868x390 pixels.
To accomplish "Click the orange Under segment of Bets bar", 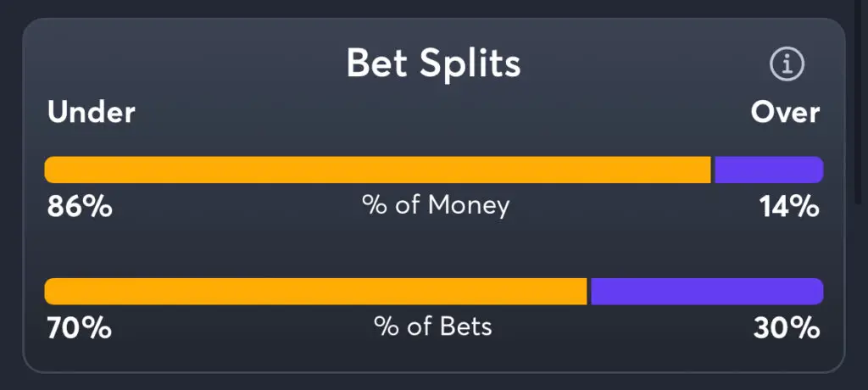I will pos(315,291).
